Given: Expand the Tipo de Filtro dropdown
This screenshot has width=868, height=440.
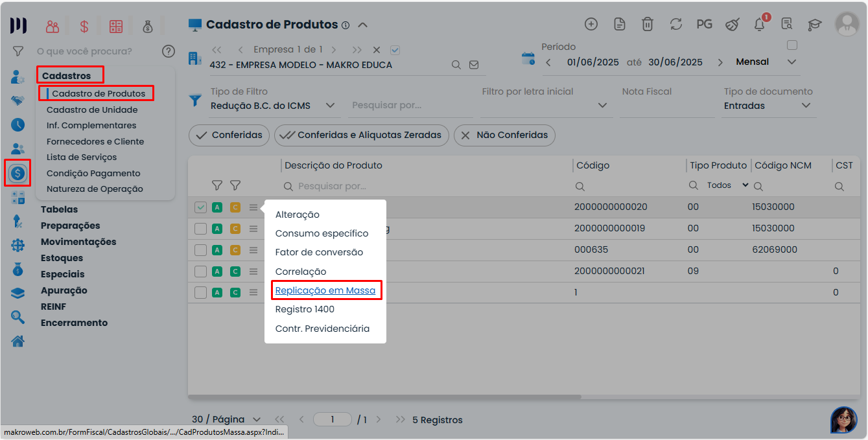Looking at the screenshot, I should coord(329,106).
